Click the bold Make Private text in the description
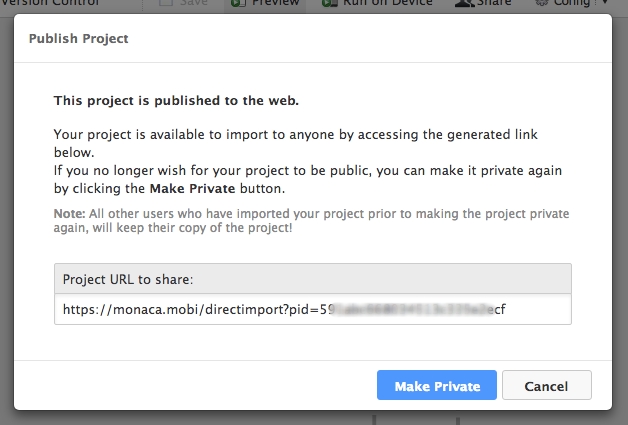Image resolution: width=628 pixels, height=425 pixels. 192,188
